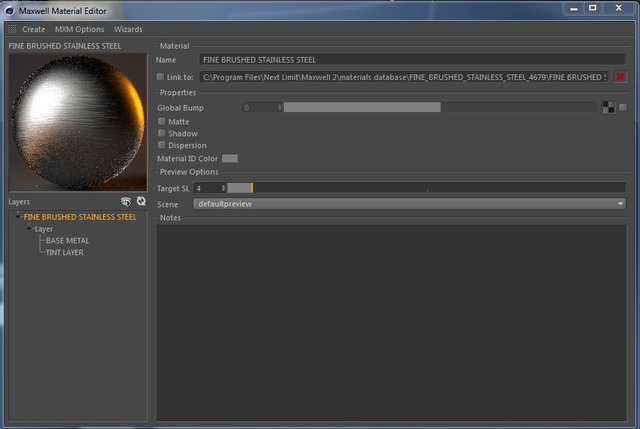Enable the Link to checkbox
The width and height of the screenshot is (640, 429).
(x=160, y=77)
